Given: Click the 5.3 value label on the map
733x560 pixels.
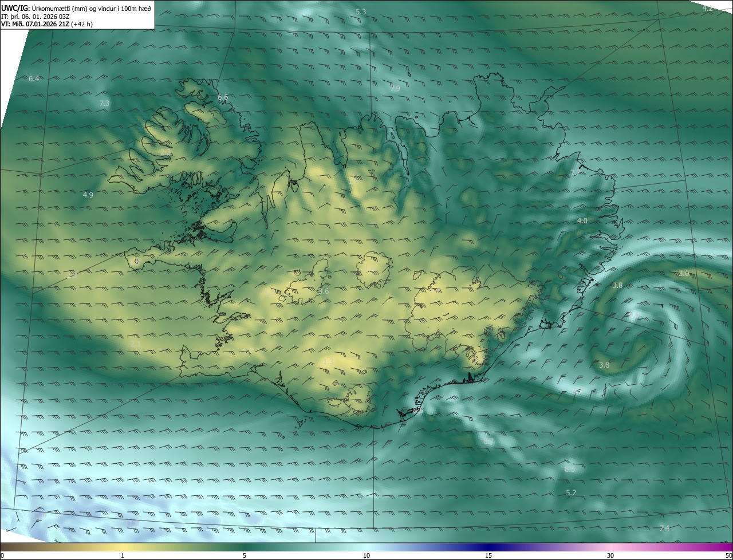Looking at the screenshot, I should click(x=361, y=11).
